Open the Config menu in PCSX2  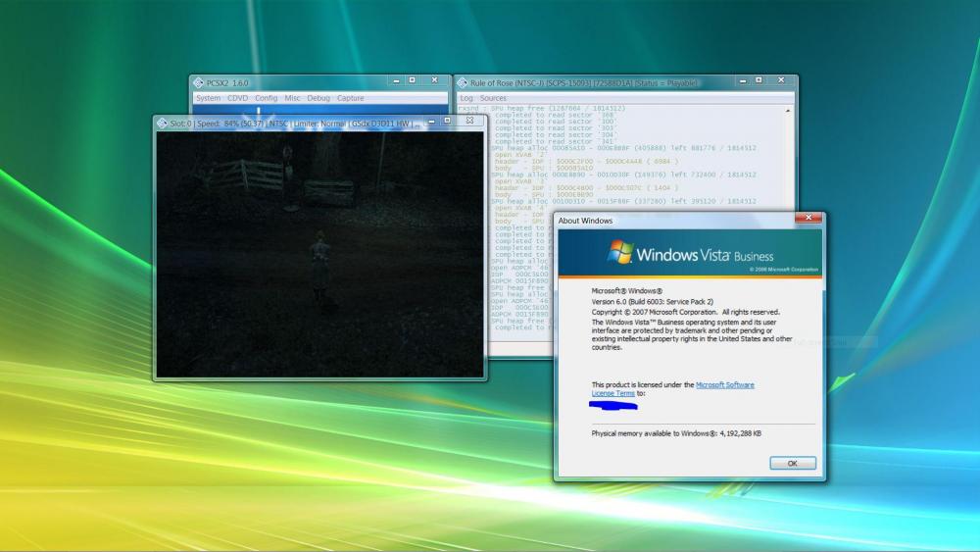pos(266,98)
